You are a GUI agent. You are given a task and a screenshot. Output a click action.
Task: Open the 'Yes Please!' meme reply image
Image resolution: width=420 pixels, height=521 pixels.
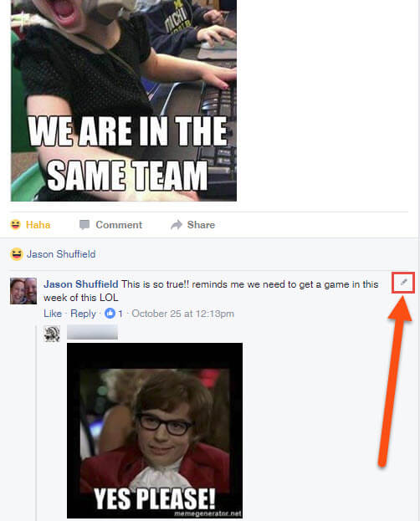pos(155,431)
